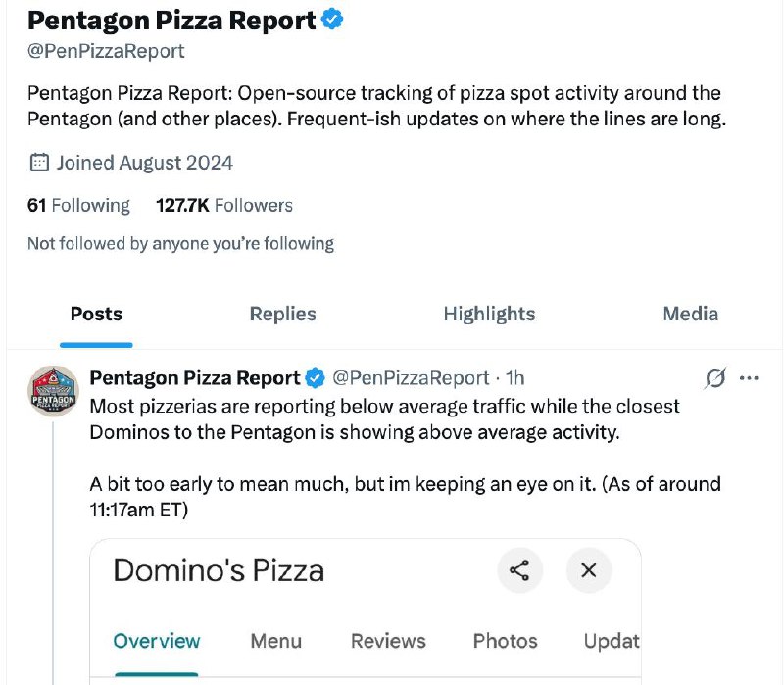Select the Media tab
This screenshot has height=685, width=784.
coord(691,314)
